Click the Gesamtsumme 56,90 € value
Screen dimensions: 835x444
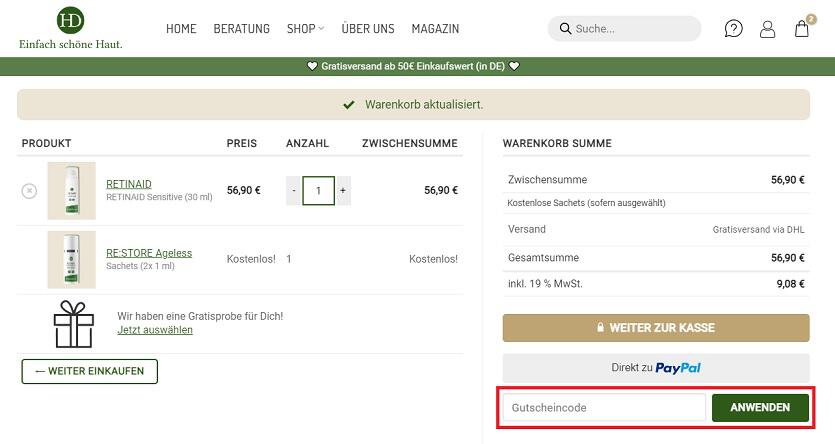point(788,258)
